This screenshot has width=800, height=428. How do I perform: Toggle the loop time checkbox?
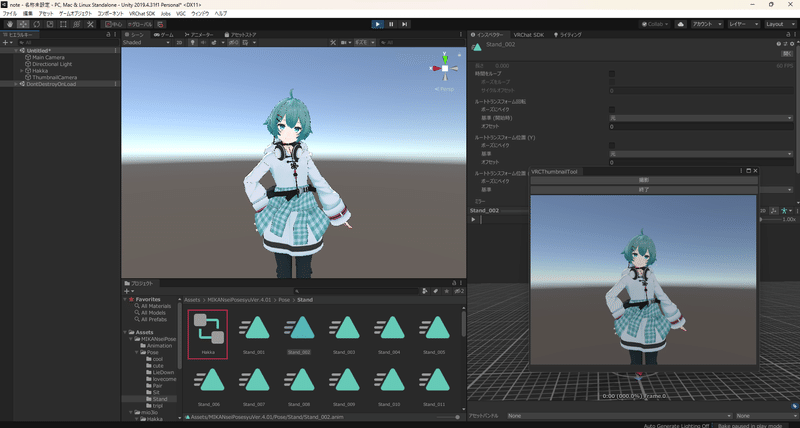pos(612,74)
